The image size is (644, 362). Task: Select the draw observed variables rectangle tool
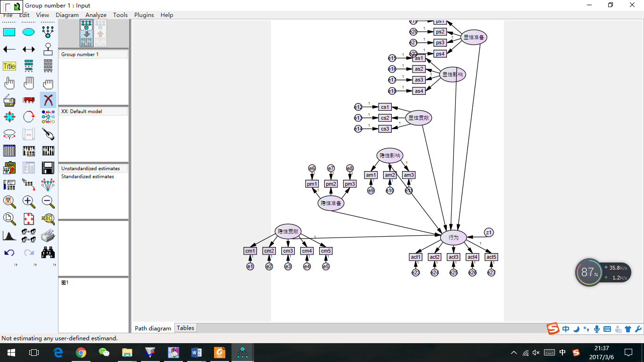pos(9,32)
